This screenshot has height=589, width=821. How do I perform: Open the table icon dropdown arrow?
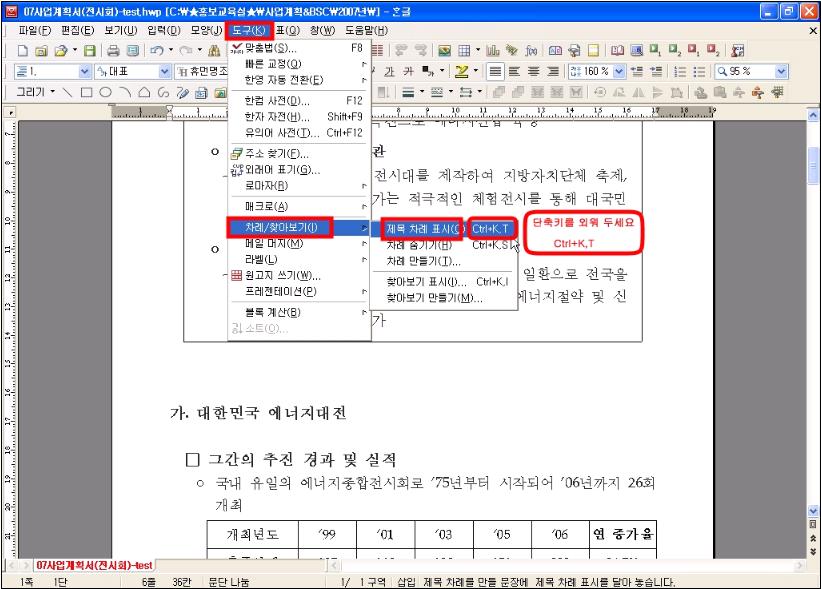[478, 50]
